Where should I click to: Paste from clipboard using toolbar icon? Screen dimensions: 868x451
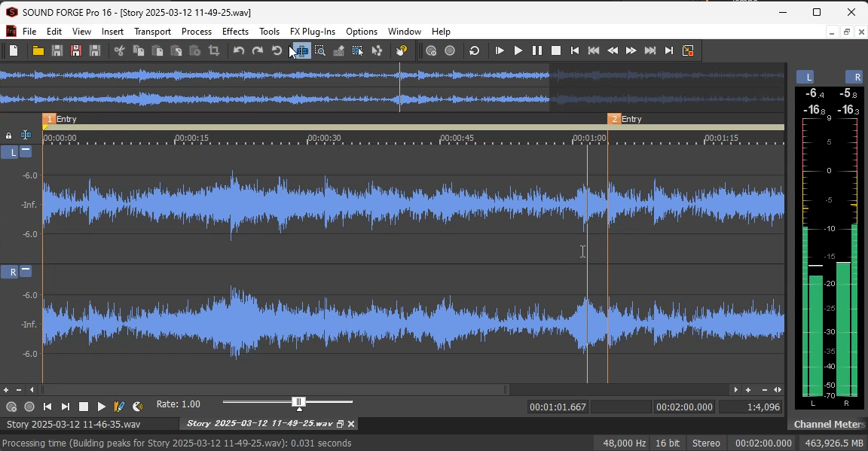click(x=157, y=51)
